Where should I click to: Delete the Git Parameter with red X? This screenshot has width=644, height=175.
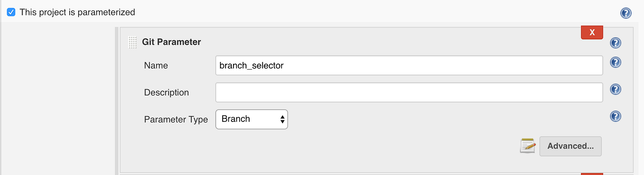coord(592,33)
